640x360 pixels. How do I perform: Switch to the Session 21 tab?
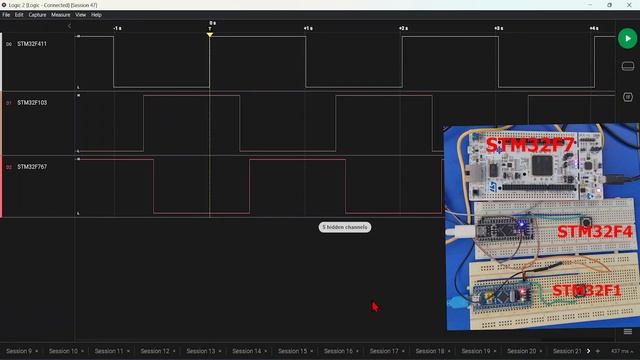point(567,351)
